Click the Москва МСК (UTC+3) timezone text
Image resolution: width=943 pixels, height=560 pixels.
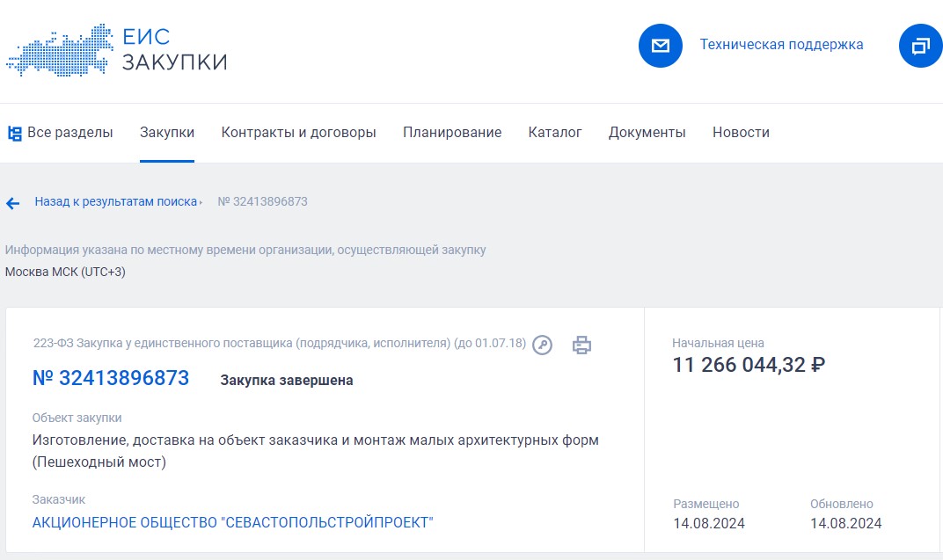pos(66,272)
